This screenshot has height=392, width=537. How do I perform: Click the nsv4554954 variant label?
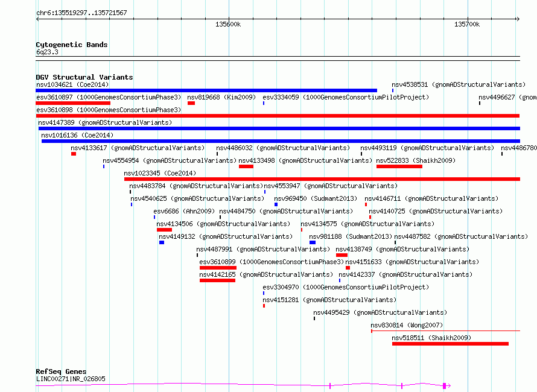170,160
